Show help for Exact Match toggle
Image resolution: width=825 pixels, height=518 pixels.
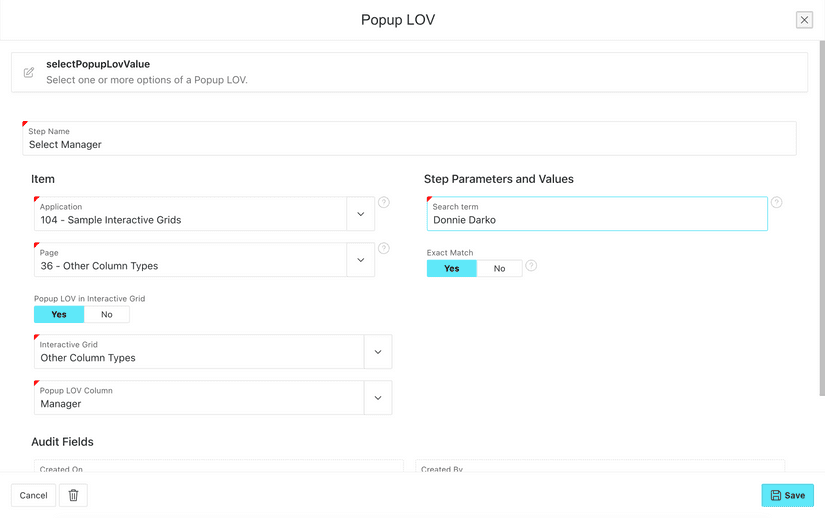pos(531,266)
